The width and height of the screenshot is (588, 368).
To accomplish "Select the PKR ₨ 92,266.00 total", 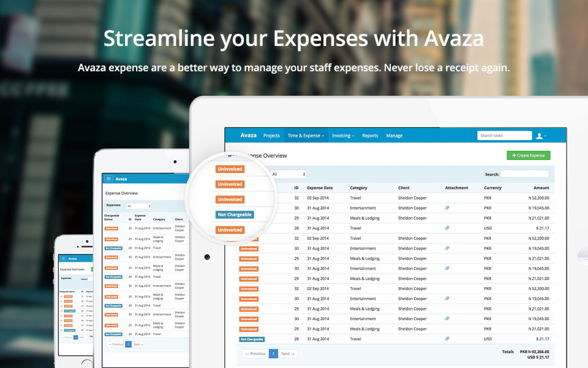I will [x=534, y=352].
